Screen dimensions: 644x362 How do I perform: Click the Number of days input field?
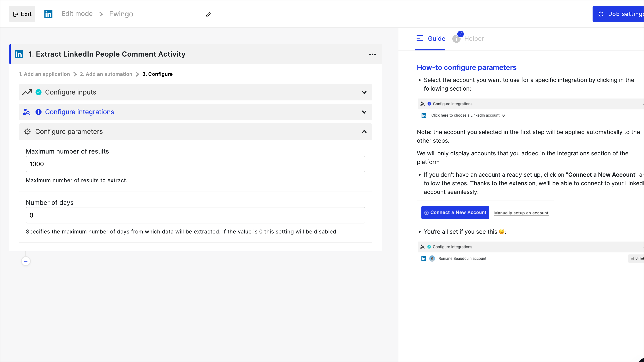click(x=195, y=215)
